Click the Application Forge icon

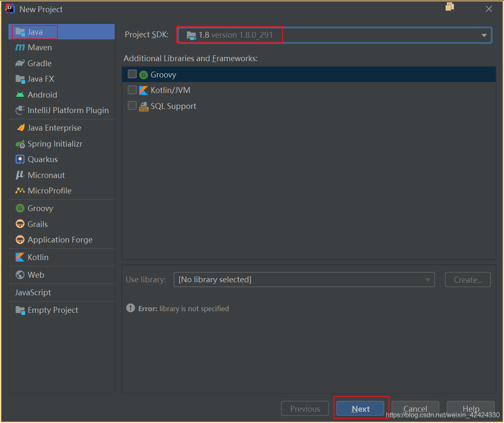click(20, 240)
